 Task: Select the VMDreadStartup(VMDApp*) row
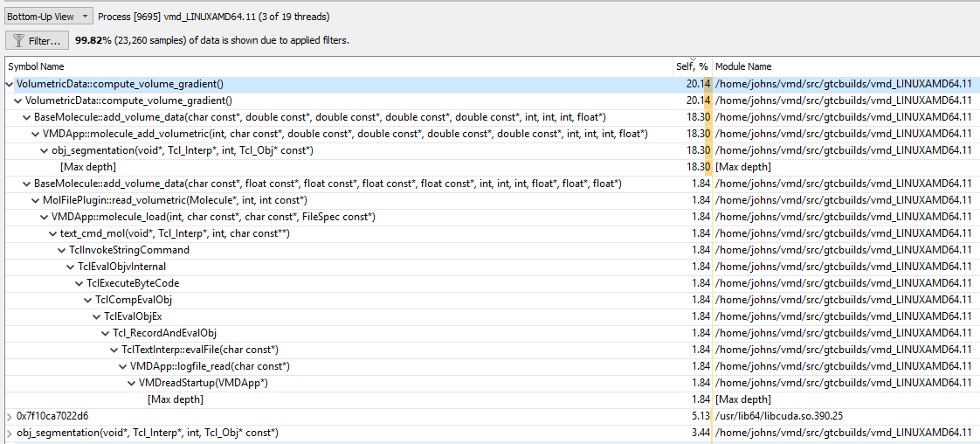[x=203, y=383]
